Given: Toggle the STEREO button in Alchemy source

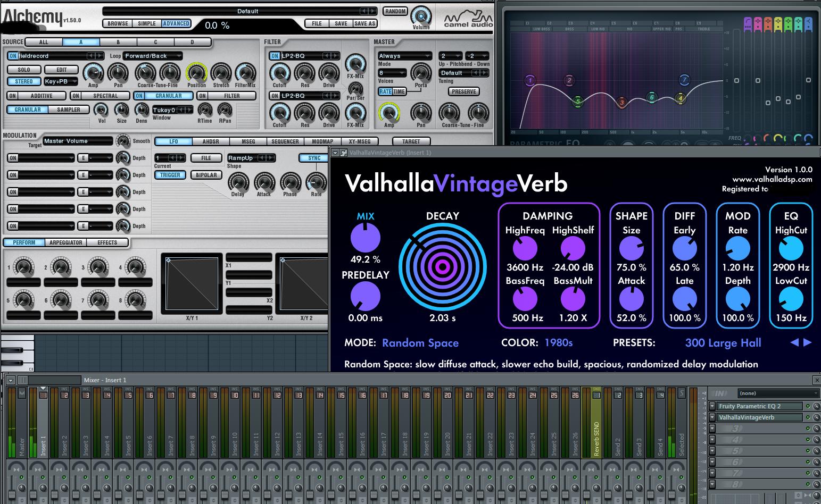Looking at the screenshot, I should click(x=23, y=81).
